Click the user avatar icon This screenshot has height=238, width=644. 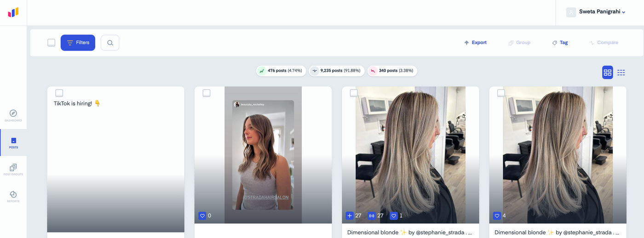571,12
